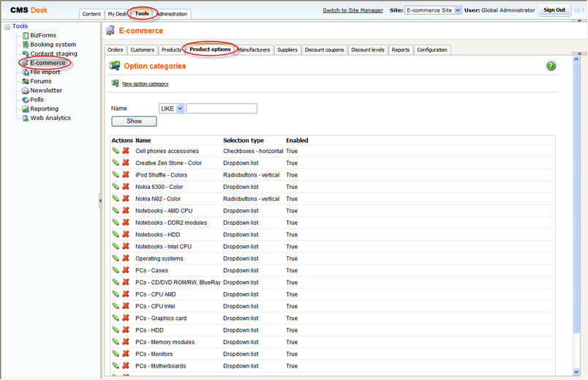Select Booking system in the Tools tree
The image size is (588, 380).
(53, 45)
